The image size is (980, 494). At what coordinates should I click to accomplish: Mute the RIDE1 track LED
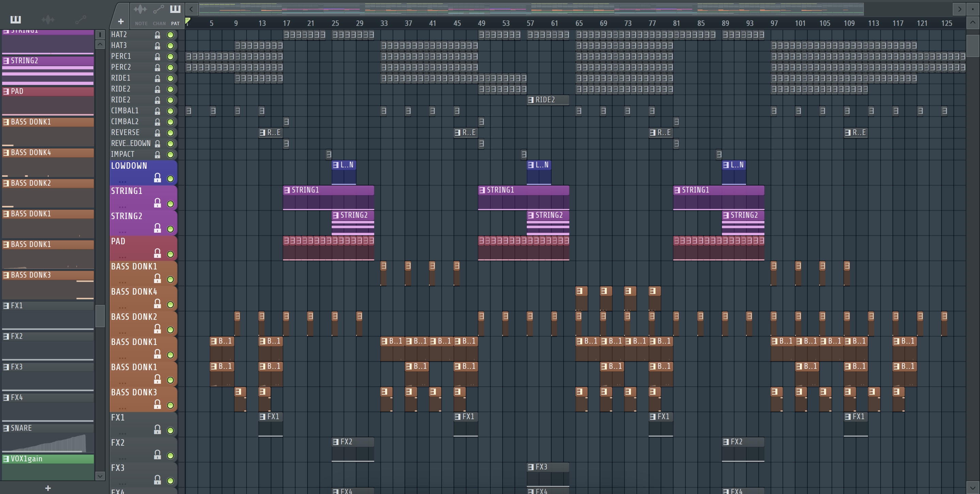[x=171, y=78]
